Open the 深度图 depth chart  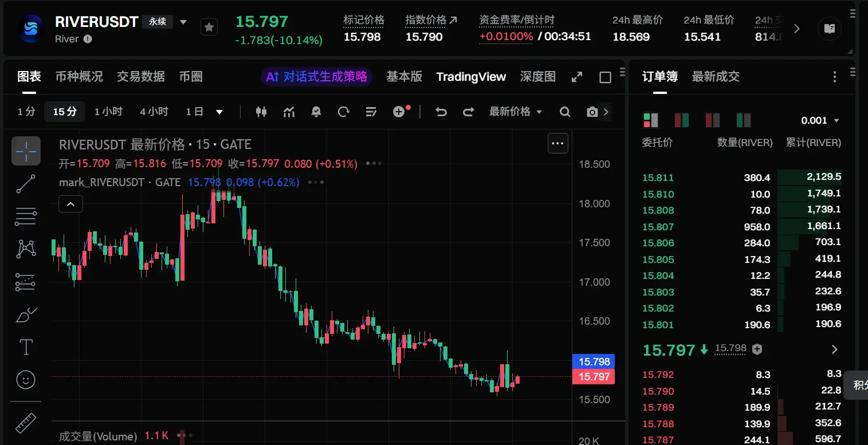click(x=538, y=77)
